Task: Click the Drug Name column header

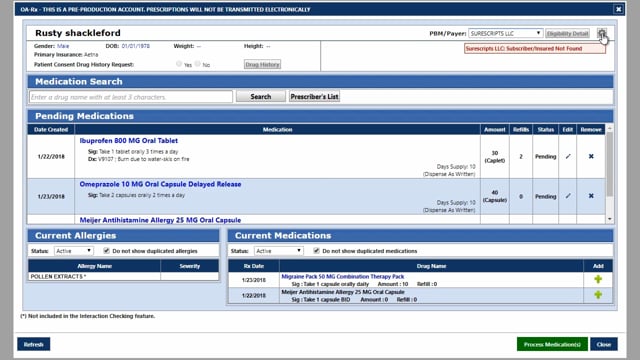Action: tap(431, 266)
